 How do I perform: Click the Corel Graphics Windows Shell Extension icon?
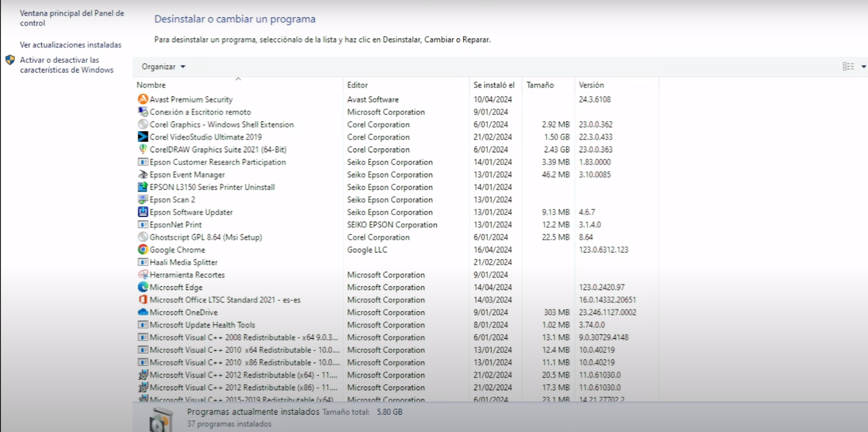coord(143,124)
